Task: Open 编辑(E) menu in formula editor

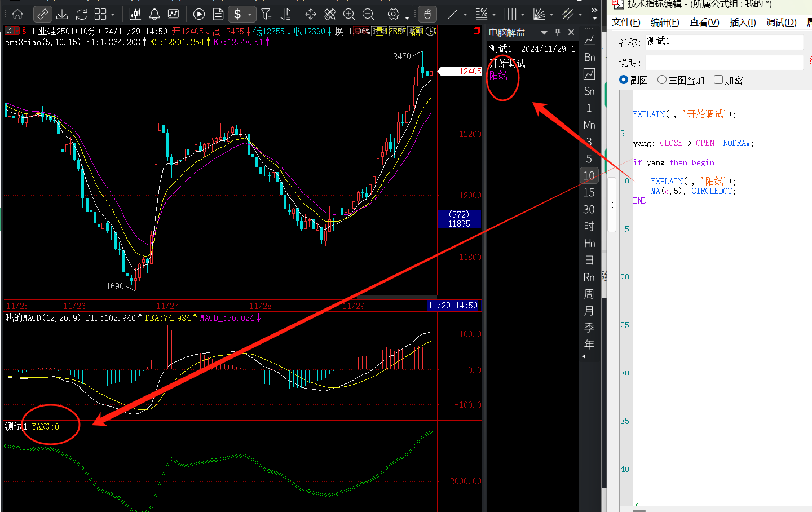Action: click(665, 23)
